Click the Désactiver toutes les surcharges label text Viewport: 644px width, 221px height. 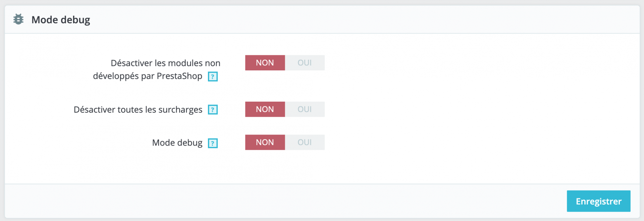(138, 110)
